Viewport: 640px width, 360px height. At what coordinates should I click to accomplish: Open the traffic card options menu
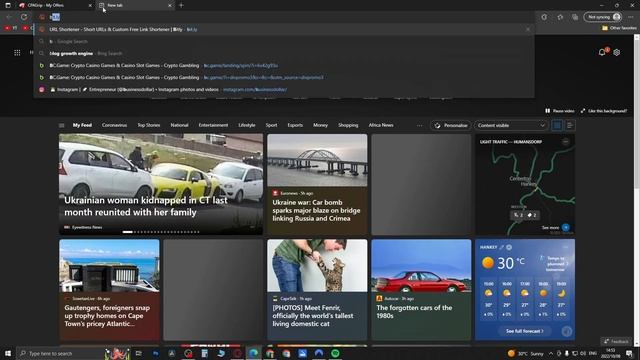click(565, 142)
